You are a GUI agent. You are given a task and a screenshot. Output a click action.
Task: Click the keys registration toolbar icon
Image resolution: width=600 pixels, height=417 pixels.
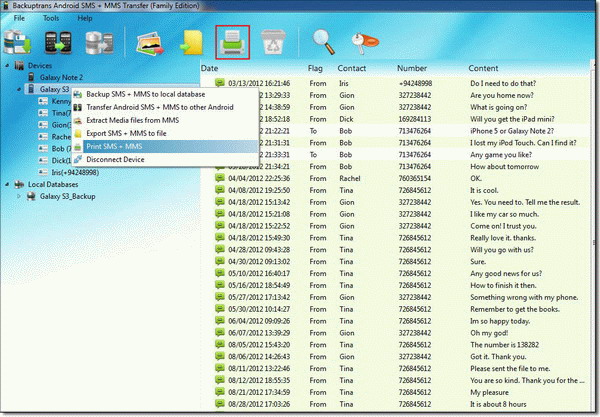tap(365, 43)
